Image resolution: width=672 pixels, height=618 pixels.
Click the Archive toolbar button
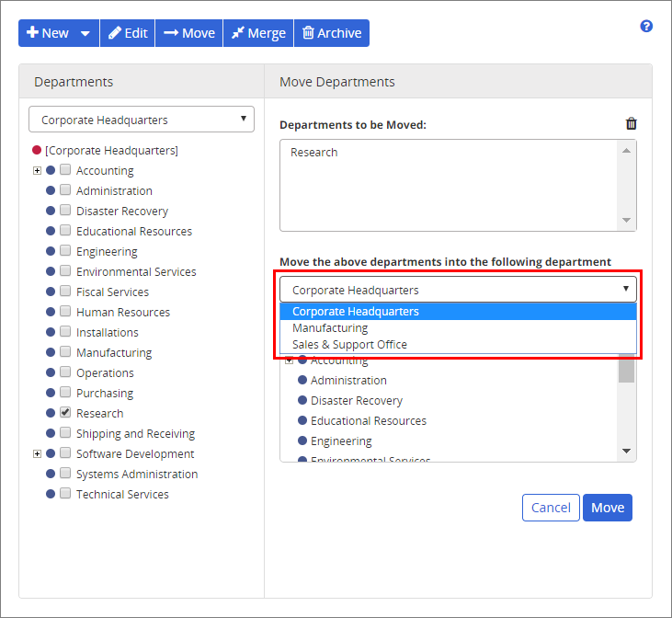[x=331, y=33]
